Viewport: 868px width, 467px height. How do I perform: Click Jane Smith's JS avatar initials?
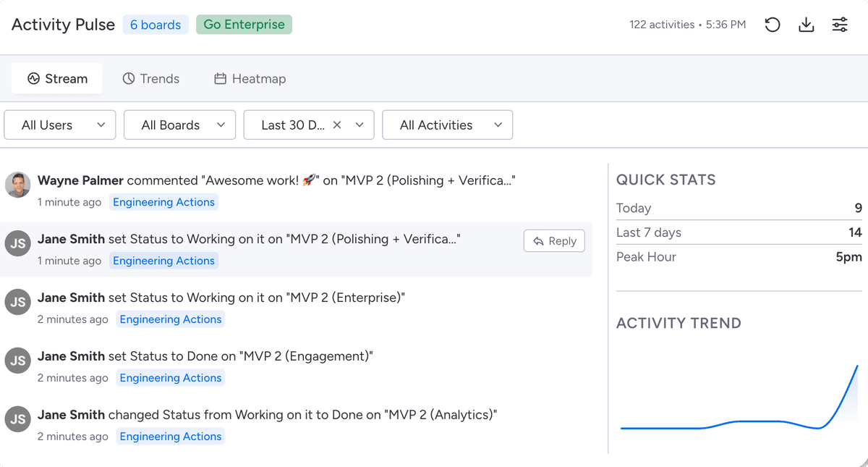[17, 243]
